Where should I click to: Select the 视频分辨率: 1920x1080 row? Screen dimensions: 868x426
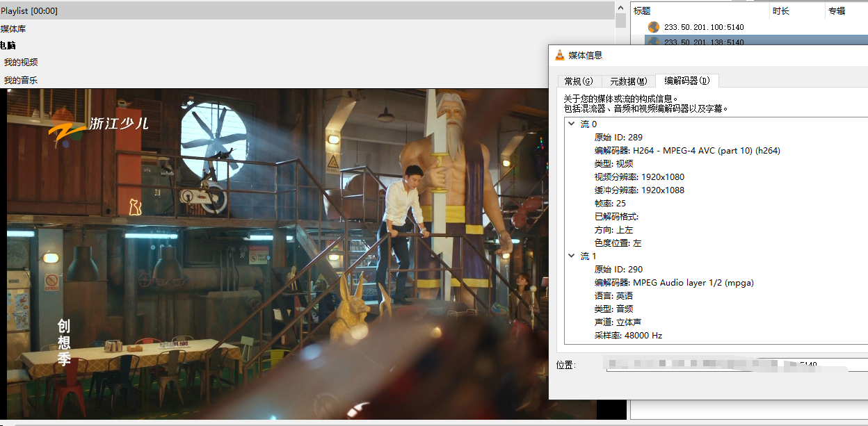639,177
